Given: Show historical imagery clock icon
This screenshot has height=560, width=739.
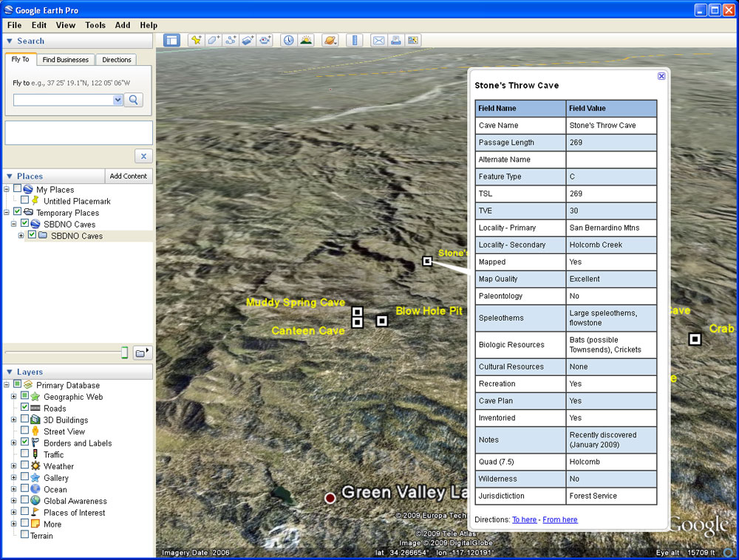Looking at the screenshot, I should (x=288, y=41).
